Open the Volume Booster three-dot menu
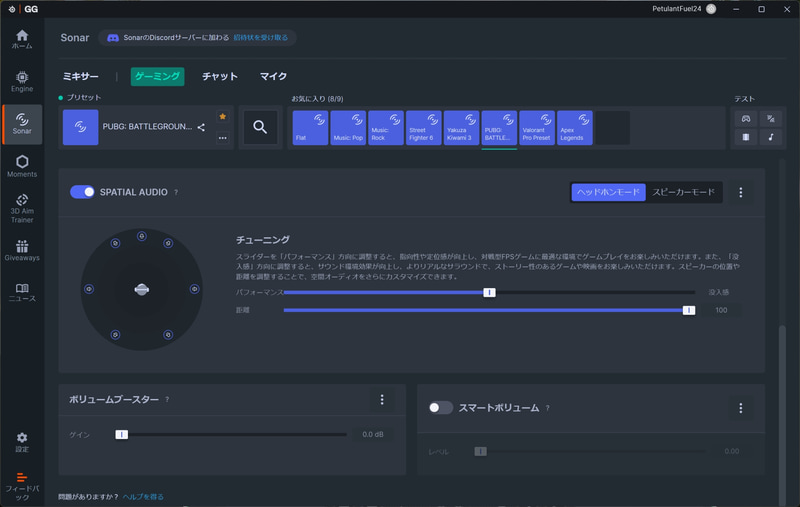 (382, 399)
